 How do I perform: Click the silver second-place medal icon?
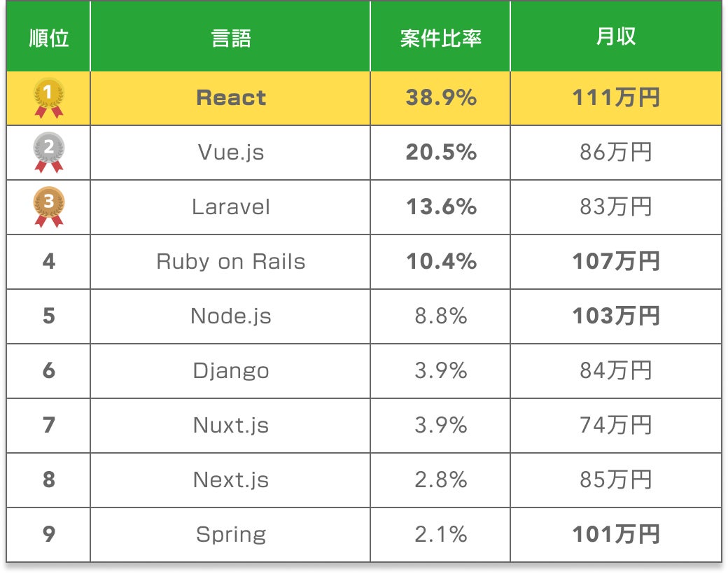(48, 152)
